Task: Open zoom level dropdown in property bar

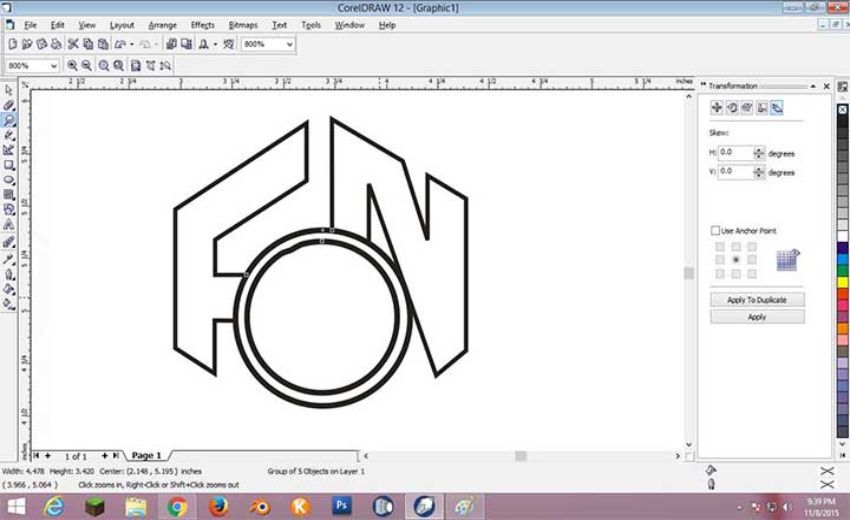Action: [x=54, y=66]
